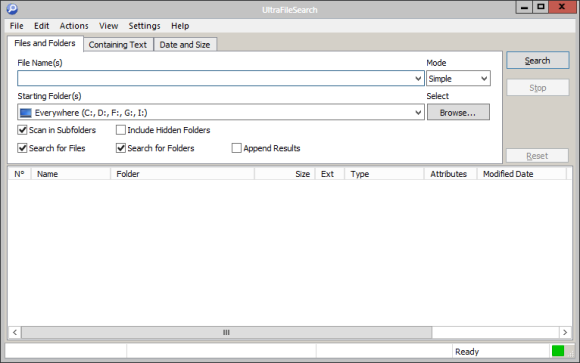580x363 pixels.
Task: Open the Edit menu
Action: pyautogui.click(x=41, y=26)
